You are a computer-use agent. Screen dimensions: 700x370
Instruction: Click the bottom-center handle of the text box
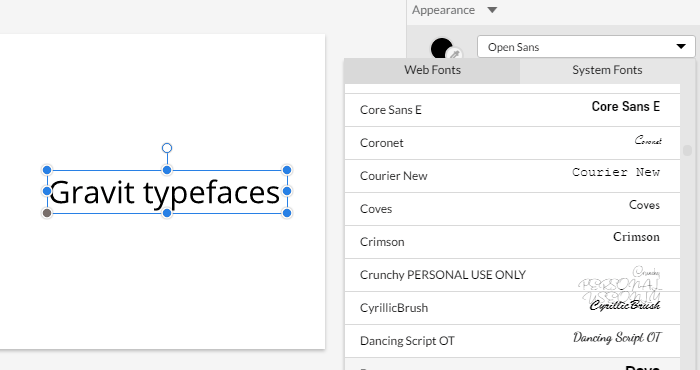point(167,213)
